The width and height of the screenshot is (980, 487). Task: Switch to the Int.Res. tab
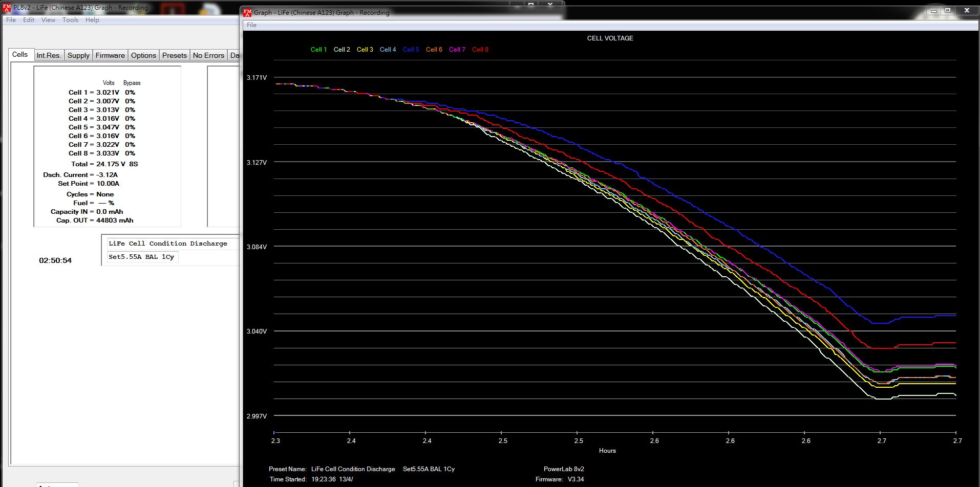coord(49,55)
